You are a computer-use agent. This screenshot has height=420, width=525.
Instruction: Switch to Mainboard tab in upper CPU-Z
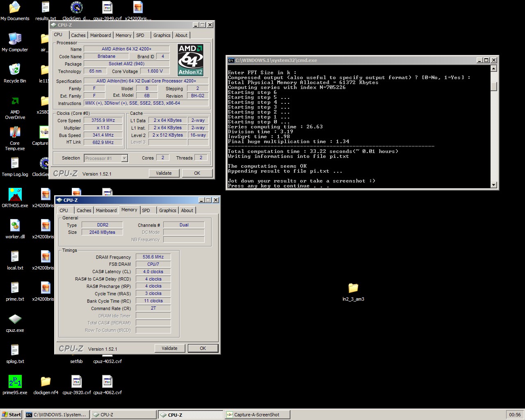[x=100, y=35]
